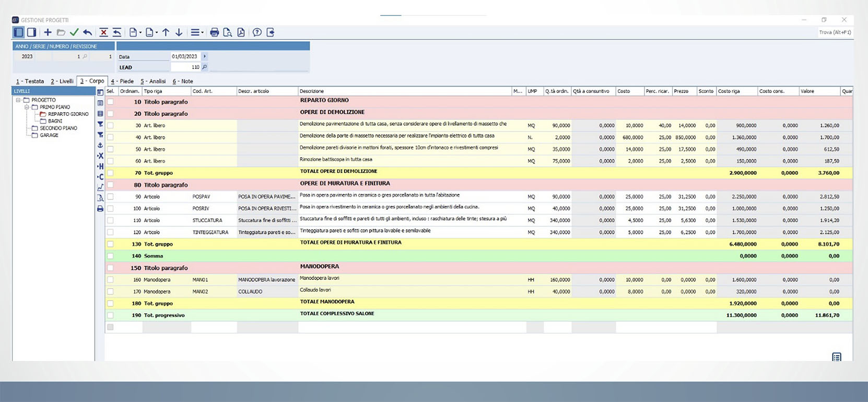Screen dimensions: 868x402
Task: Click the LEAD field magnifier lookup button
Action: click(x=204, y=67)
